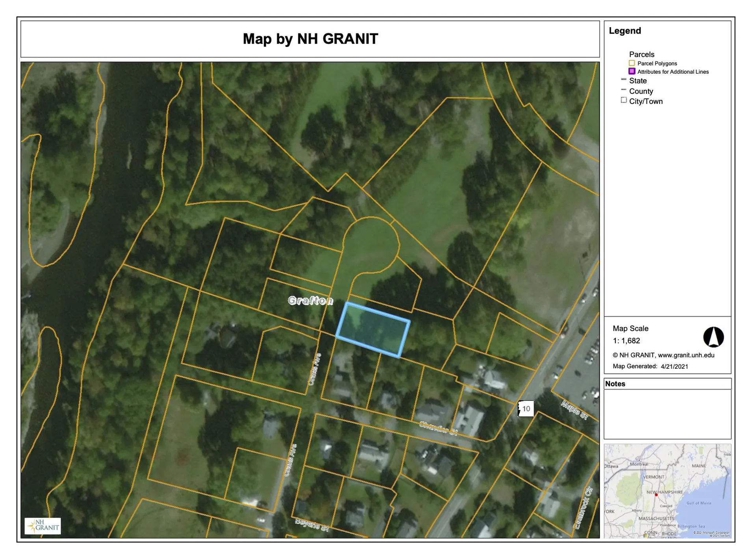Click Montreal label on the locator map

(639, 464)
